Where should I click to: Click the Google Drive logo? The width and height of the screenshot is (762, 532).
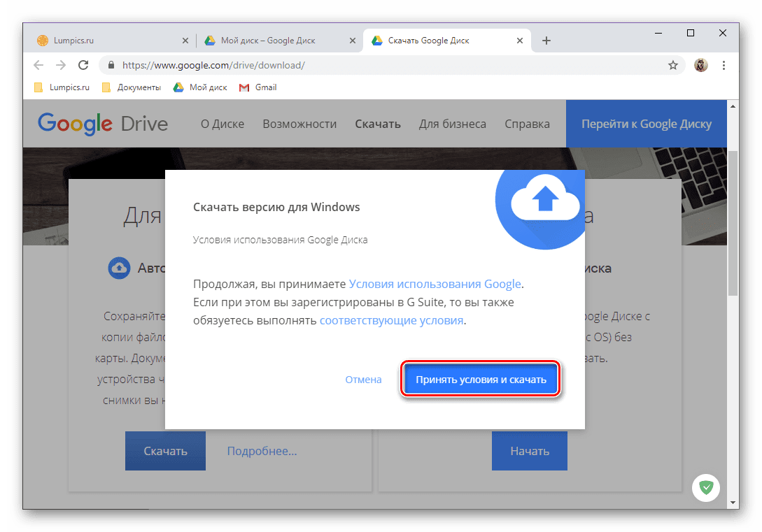pos(103,124)
